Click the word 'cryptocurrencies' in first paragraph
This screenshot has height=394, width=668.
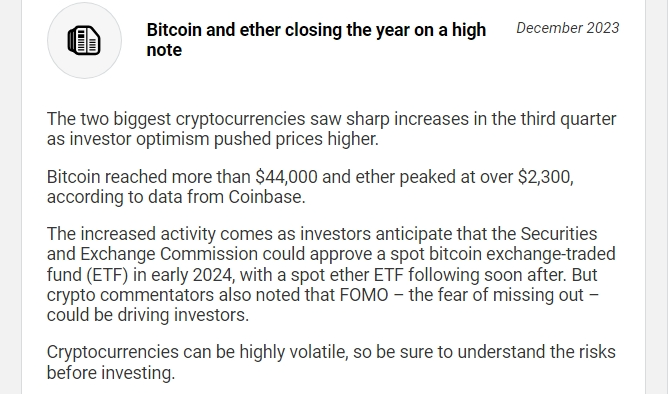pos(240,119)
